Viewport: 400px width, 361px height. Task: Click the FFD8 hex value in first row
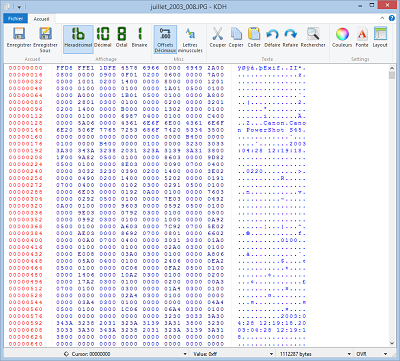click(x=65, y=68)
